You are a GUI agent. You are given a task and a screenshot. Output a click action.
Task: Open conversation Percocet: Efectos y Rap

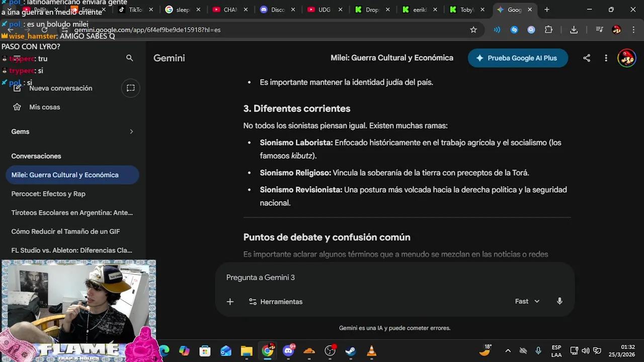point(72,194)
